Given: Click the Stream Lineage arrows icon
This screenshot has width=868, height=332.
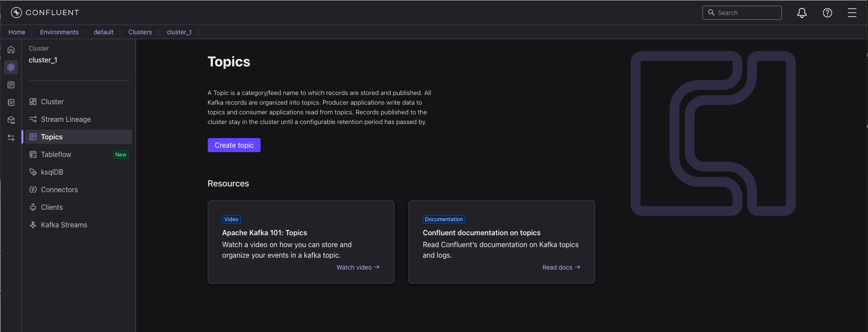Looking at the screenshot, I should (33, 119).
